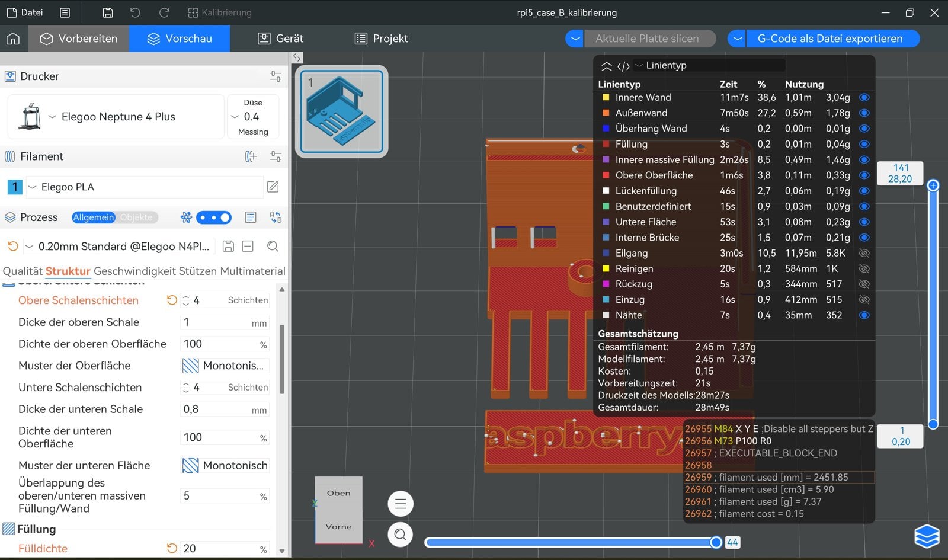
Task: Toggle the G-code view icon in legend
Action: coord(623,66)
